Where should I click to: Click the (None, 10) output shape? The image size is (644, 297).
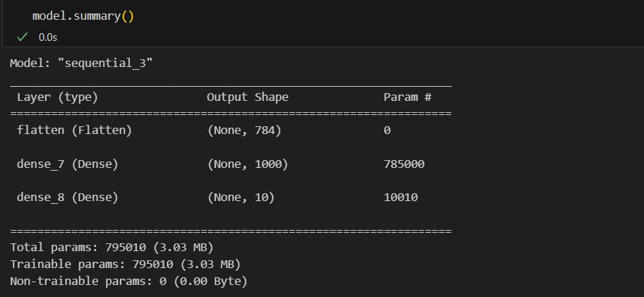point(241,198)
